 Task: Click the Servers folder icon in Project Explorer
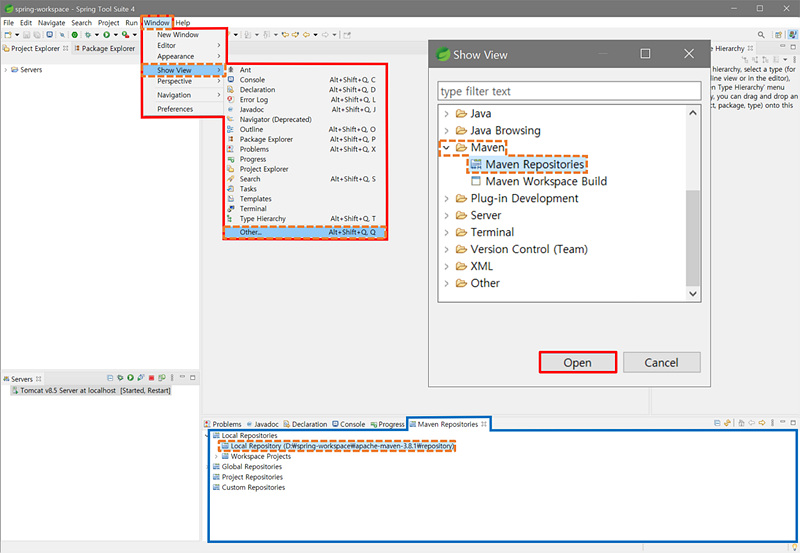[x=15, y=69]
